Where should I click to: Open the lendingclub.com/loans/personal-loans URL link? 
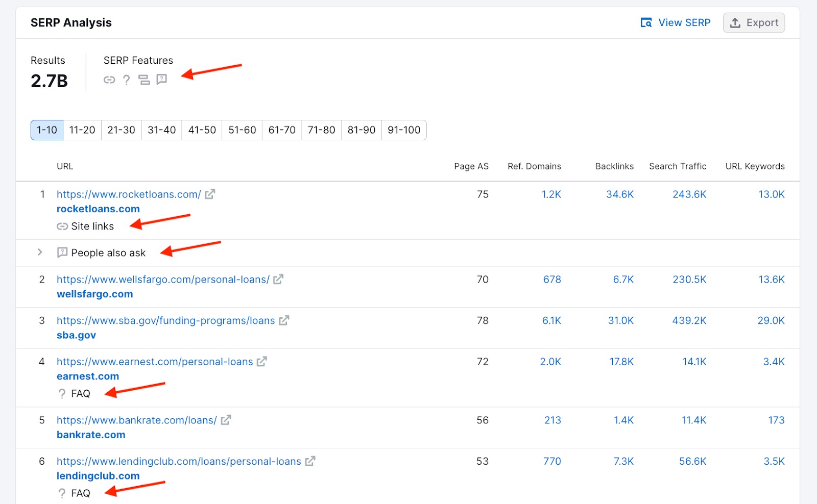(179, 461)
